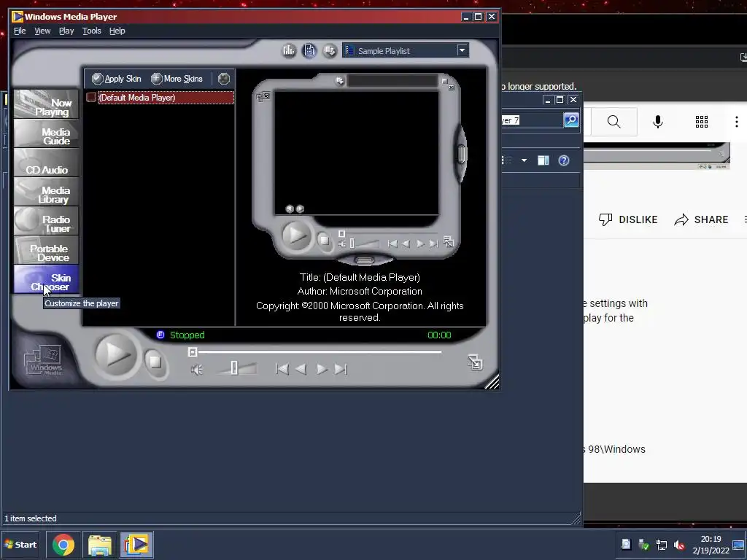
Task: Click the SHARE button
Action: click(701, 219)
